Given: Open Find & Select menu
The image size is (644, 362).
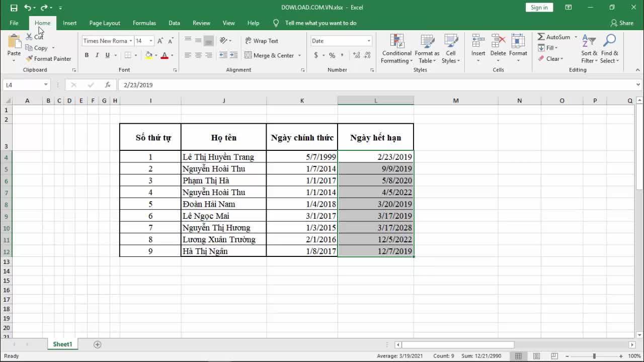Looking at the screenshot, I should tap(609, 49).
